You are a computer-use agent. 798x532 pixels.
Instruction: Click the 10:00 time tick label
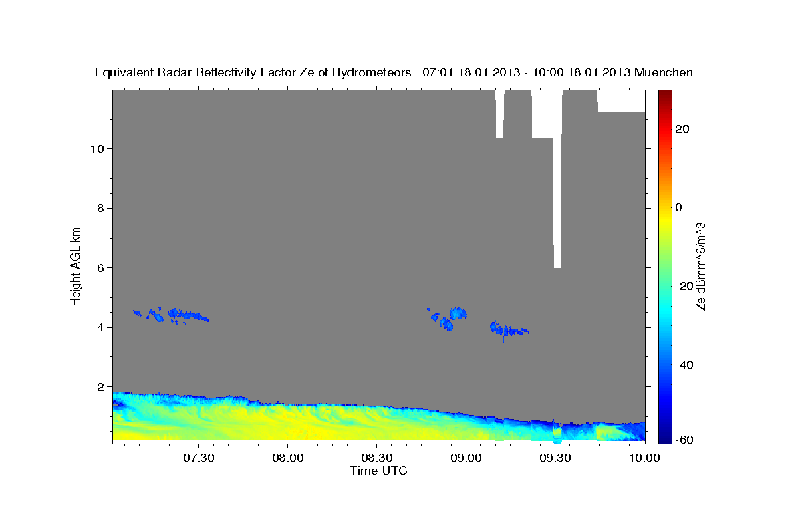click(644, 458)
